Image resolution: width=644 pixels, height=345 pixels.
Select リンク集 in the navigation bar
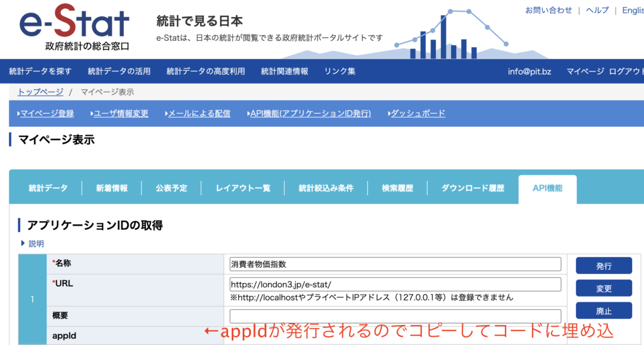pos(340,72)
